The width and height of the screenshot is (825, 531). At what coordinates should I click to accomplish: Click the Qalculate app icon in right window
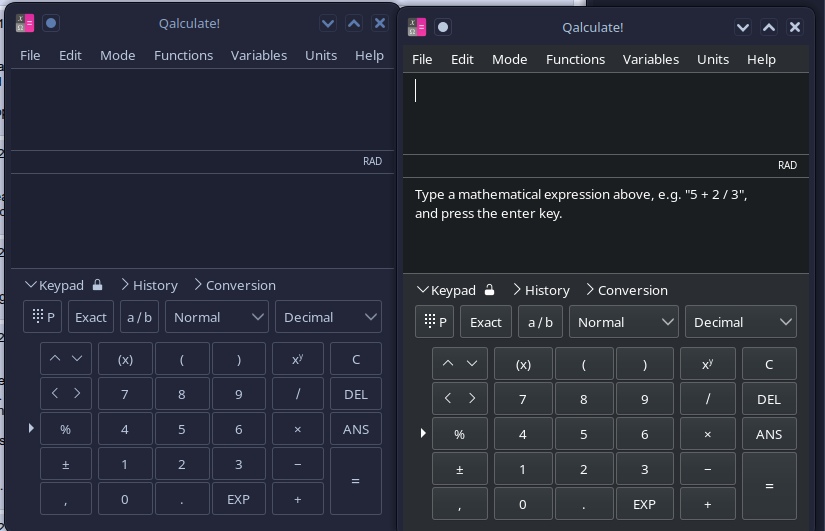point(417,27)
